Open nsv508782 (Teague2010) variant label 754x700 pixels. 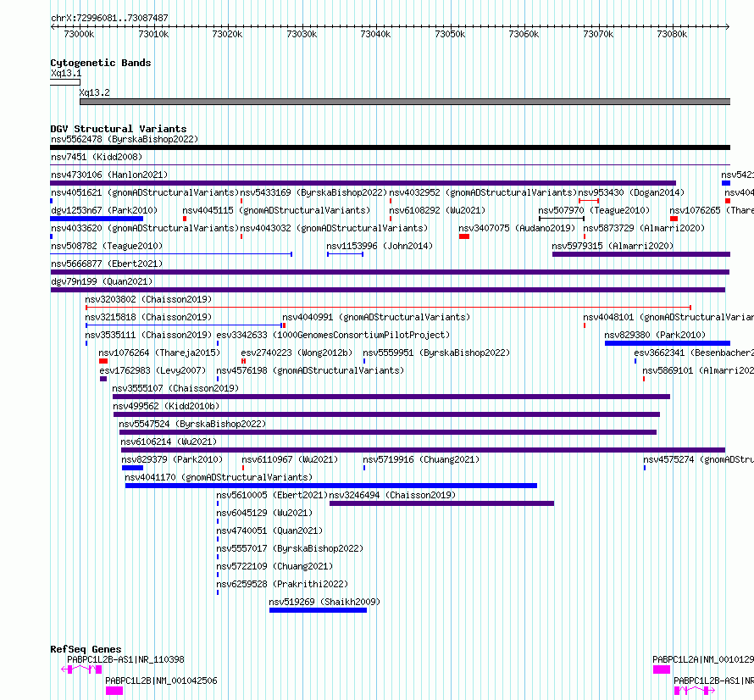(107, 246)
